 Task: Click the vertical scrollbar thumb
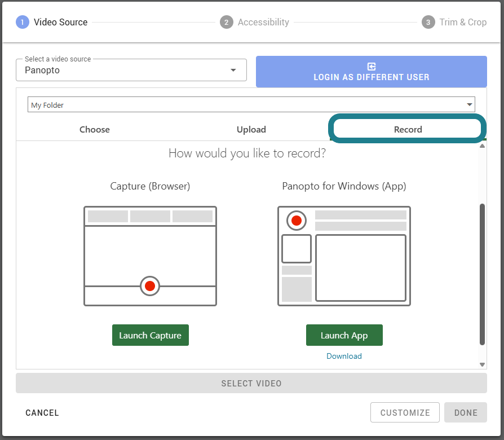coord(482,274)
